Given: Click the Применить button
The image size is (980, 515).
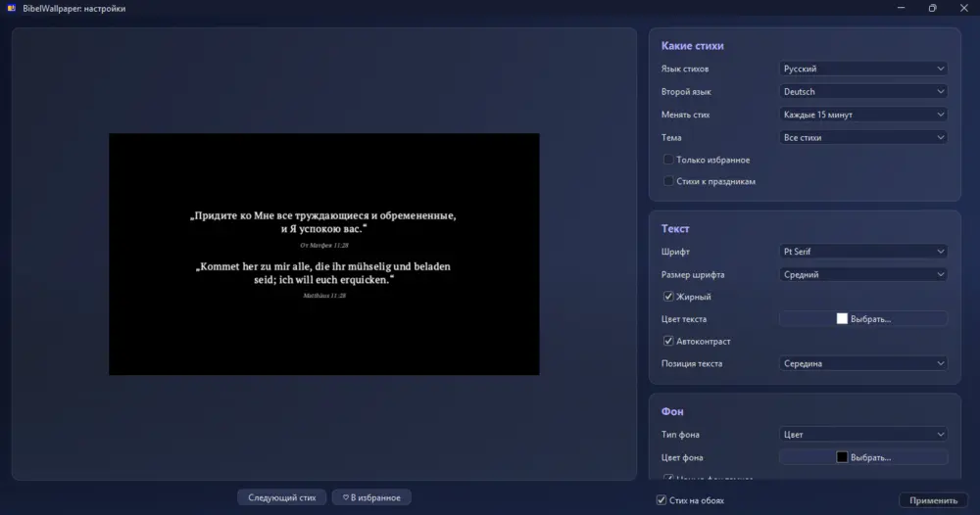Looking at the screenshot, I should tap(933, 500).
